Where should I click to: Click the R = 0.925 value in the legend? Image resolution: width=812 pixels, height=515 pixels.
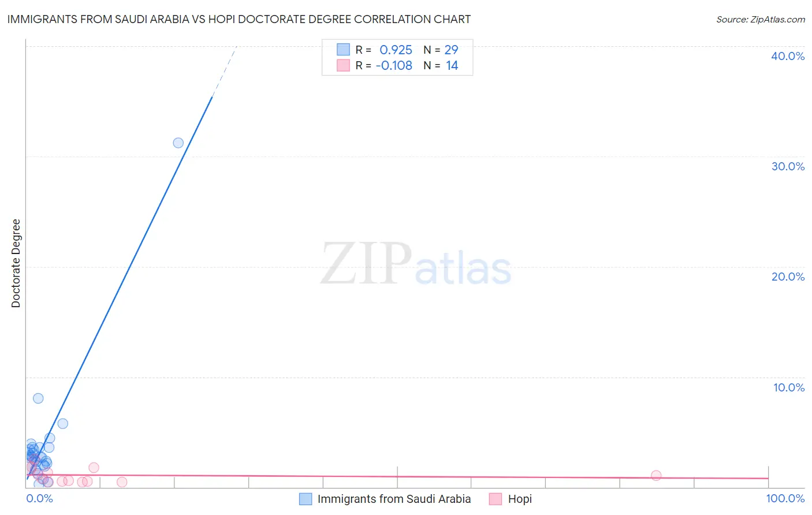[x=384, y=50]
